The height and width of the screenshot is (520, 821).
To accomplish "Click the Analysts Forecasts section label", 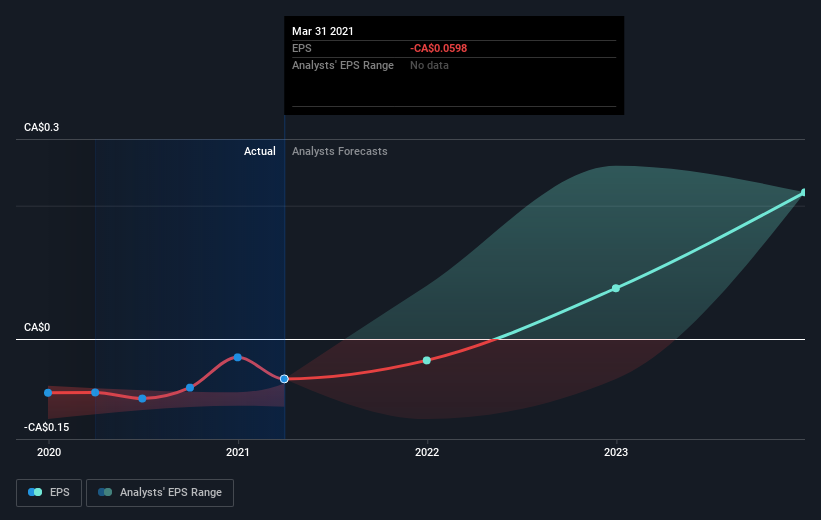I will click(x=339, y=151).
